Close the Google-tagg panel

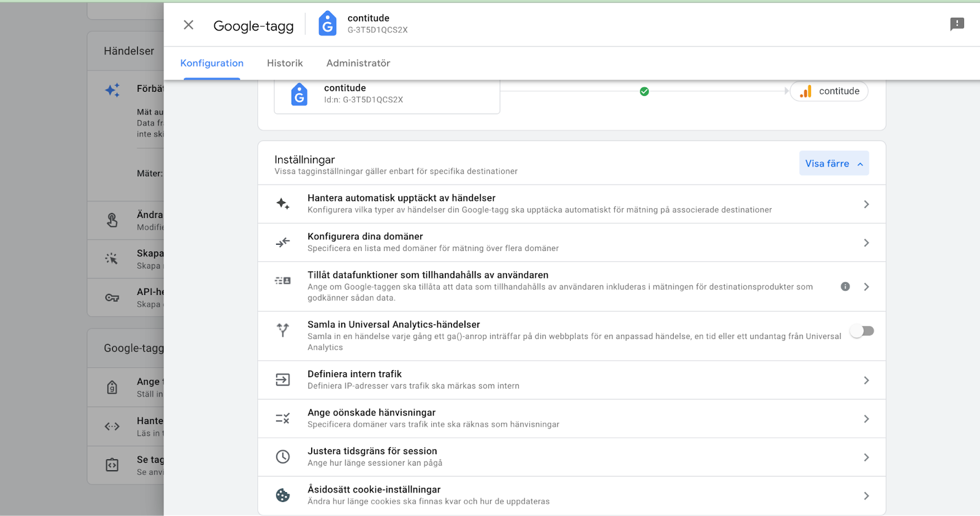click(189, 25)
